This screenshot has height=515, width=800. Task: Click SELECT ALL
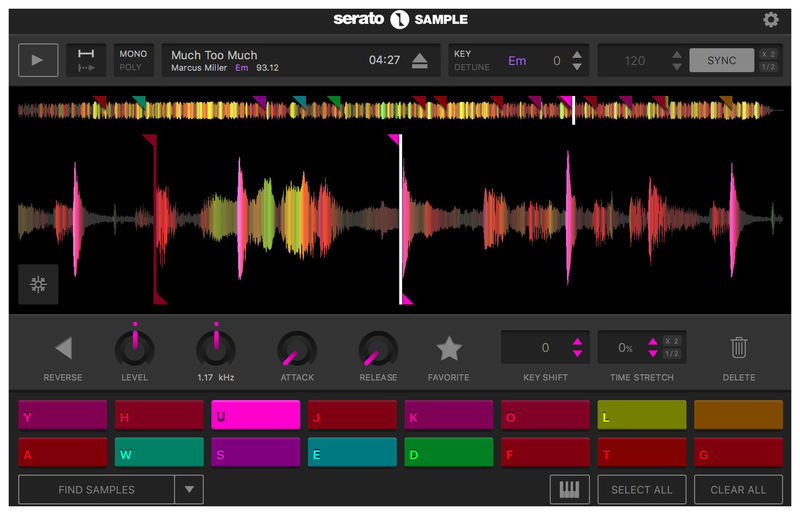tap(642, 489)
